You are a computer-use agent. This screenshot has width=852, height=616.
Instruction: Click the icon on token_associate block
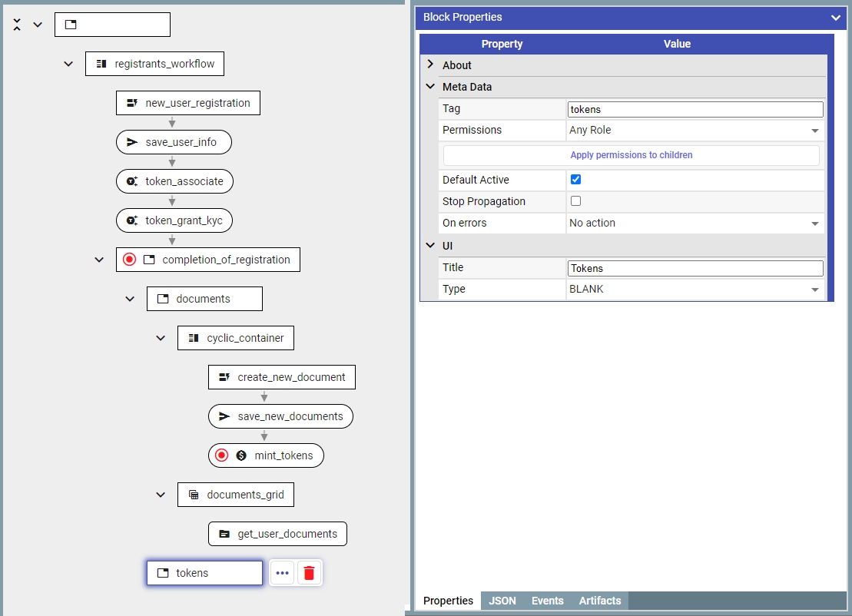(132, 181)
